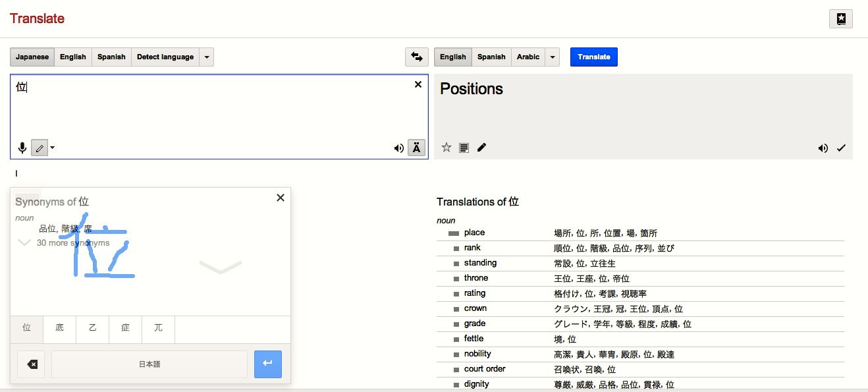Pick the 底 handwriting candidate
Screen dimensions: 868x392
pyautogui.click(x=59, y=328)
